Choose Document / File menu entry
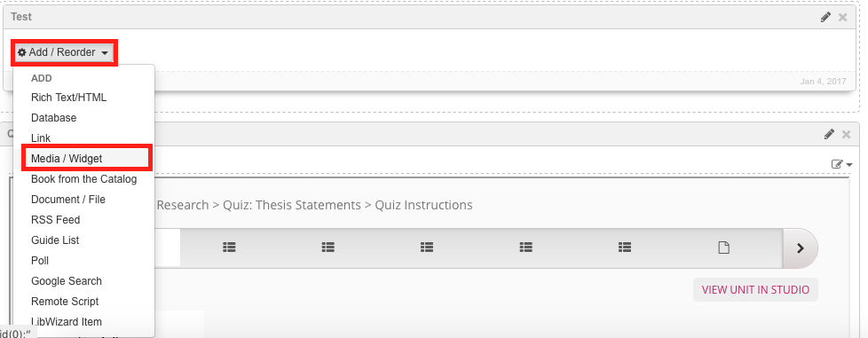Image resolution: width=868 pixels, height=338 pixels. coord(68,199)
